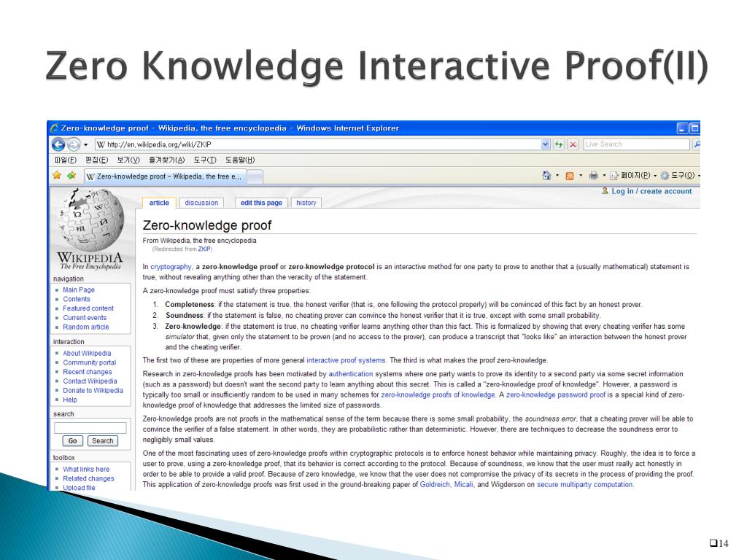The width and height of the screenshot is (747, 560).
Task: Open About Wikipedia sidebar link
Action: click(87, 354)
